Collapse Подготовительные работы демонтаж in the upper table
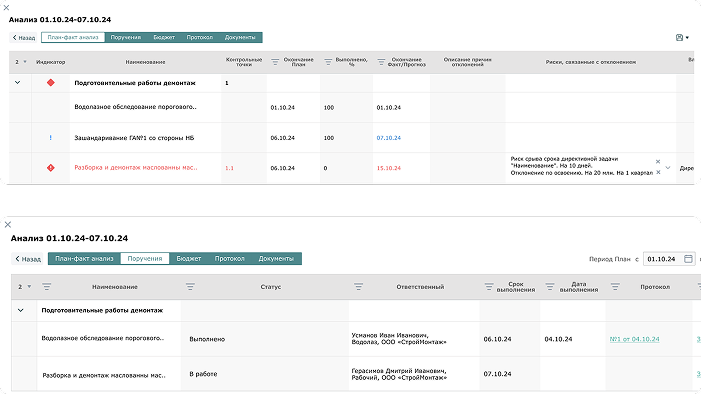 point(17,83)
